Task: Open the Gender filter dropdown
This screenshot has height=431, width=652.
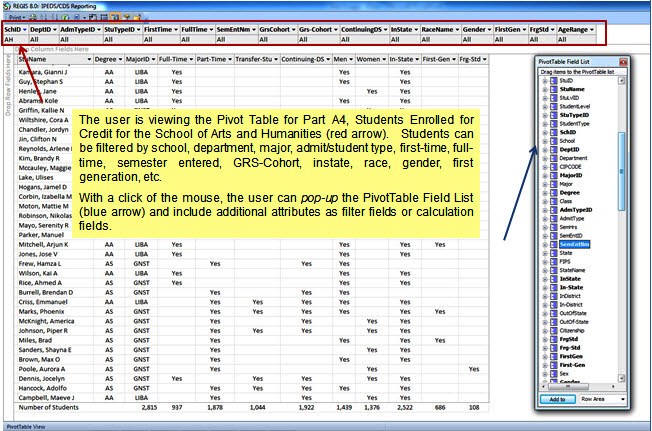Action: pos(489,30)
